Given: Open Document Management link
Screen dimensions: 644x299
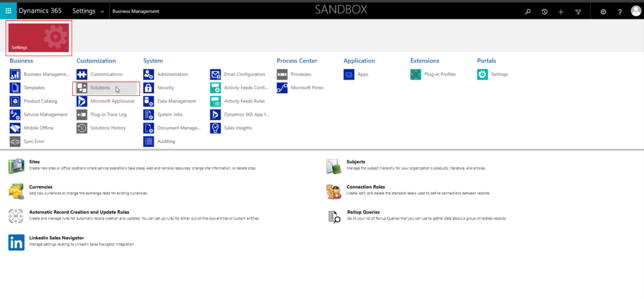Looking at the screenshot, I should click(179, 128).
